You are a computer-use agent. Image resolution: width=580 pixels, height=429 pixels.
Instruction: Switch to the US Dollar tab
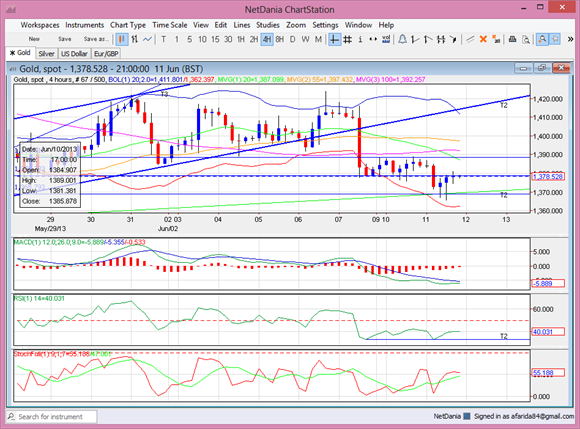pyautogui.click(x=74, y=54)
